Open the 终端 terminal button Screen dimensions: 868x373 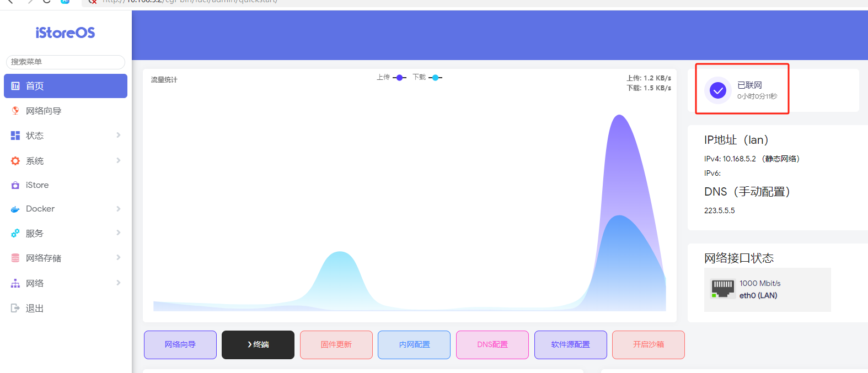[258, 345]
